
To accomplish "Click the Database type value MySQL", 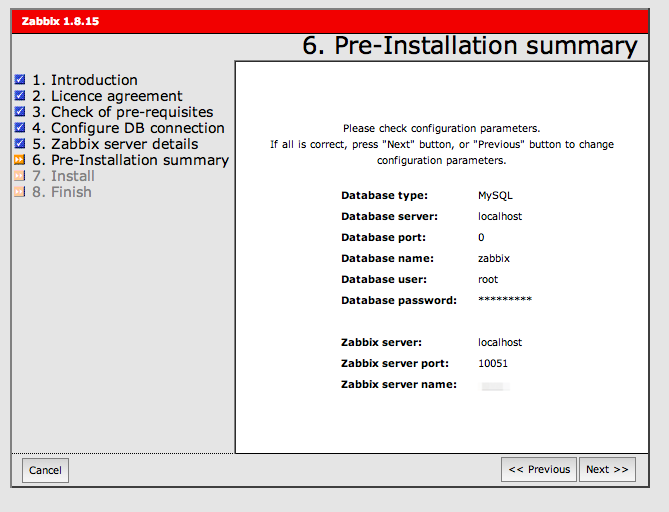I will pos(495,196).
